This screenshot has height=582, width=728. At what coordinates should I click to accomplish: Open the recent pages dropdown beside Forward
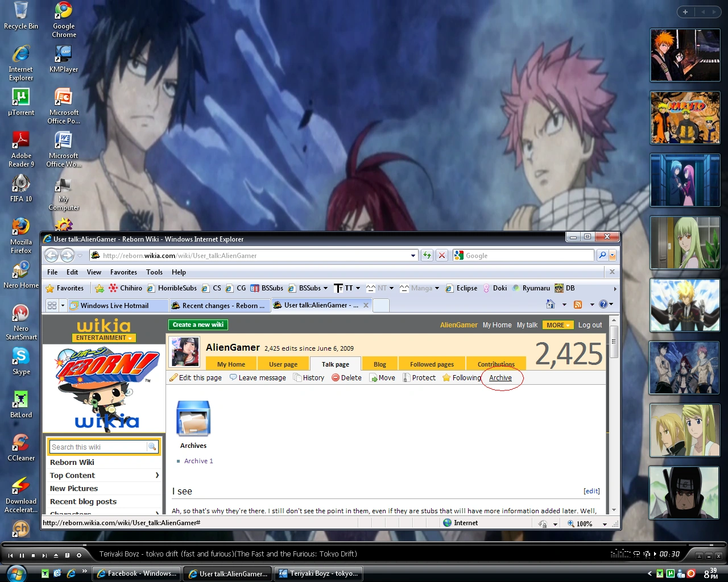80,256
